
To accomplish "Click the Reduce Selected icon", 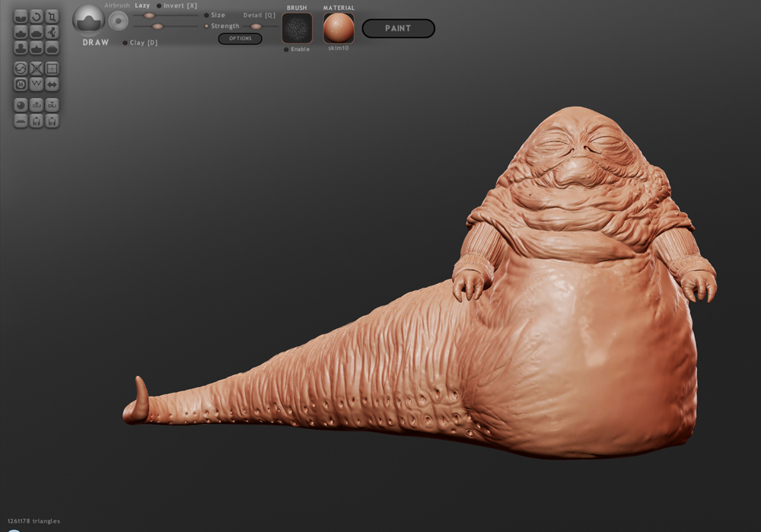I will coord(37,68).
